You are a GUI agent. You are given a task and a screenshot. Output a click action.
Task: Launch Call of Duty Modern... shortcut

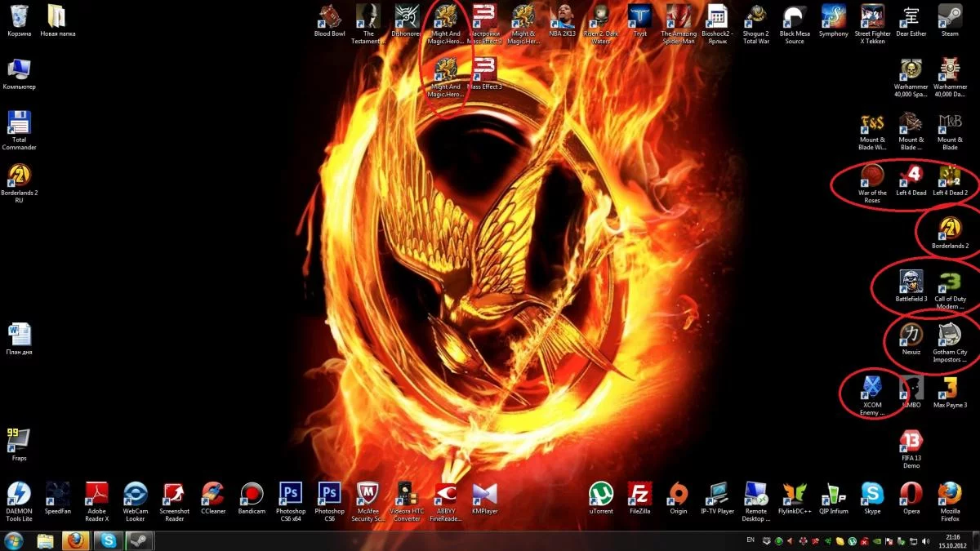click(x=950, y=290)
